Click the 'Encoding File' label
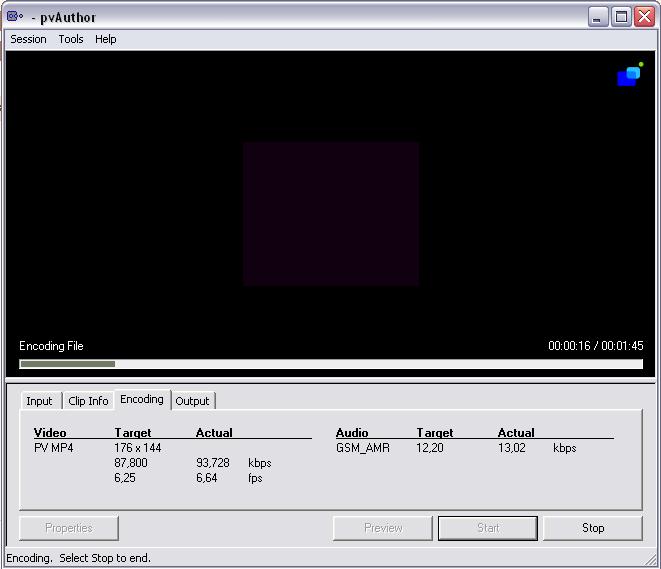 point(51,346)
